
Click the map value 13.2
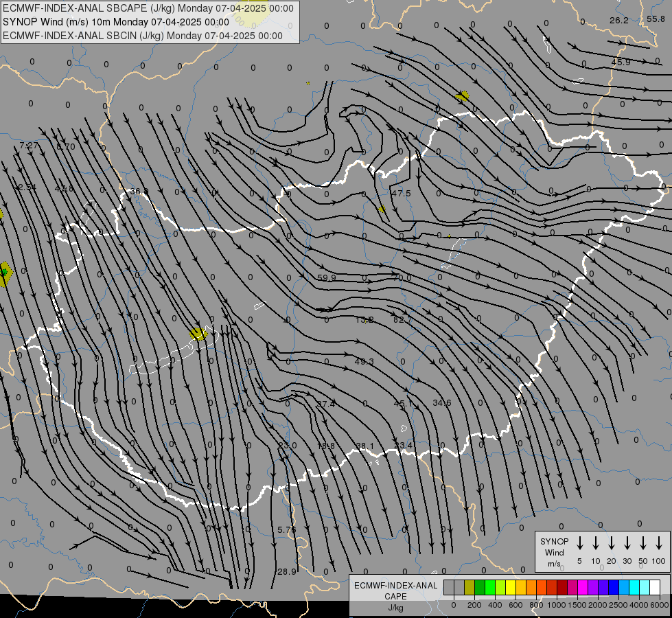coord(364,319)
